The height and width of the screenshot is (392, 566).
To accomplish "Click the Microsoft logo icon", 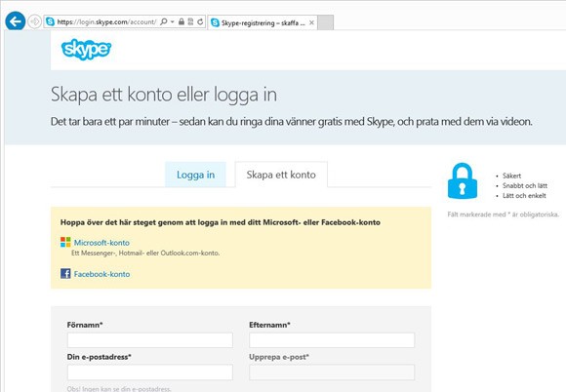I will coord(65,242).
